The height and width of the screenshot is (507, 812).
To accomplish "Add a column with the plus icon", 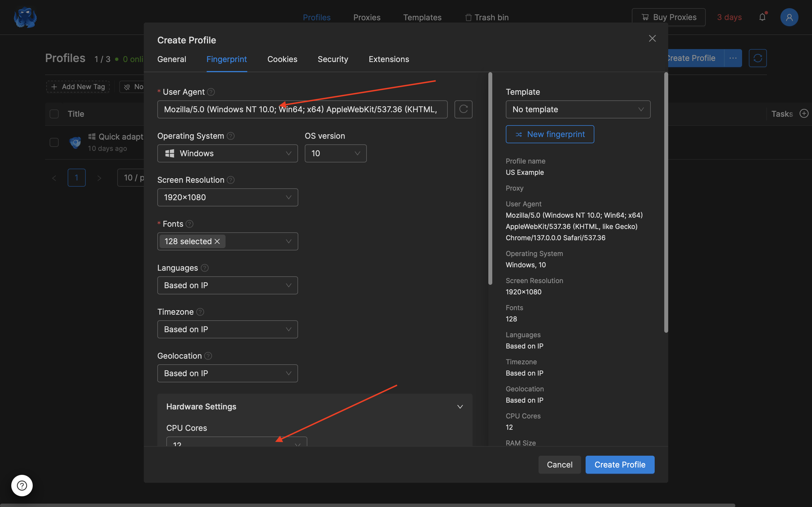I will click(x=804, y=114).
